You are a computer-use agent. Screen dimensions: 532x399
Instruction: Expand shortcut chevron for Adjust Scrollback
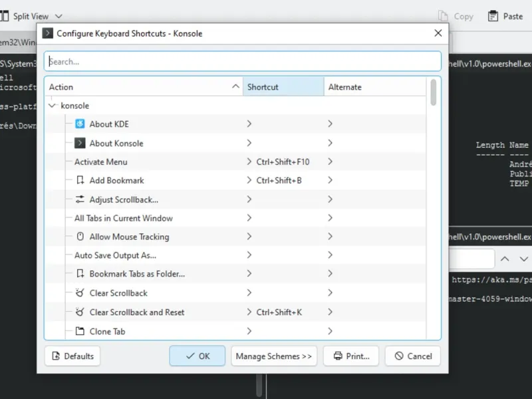[x=249, y=199]
